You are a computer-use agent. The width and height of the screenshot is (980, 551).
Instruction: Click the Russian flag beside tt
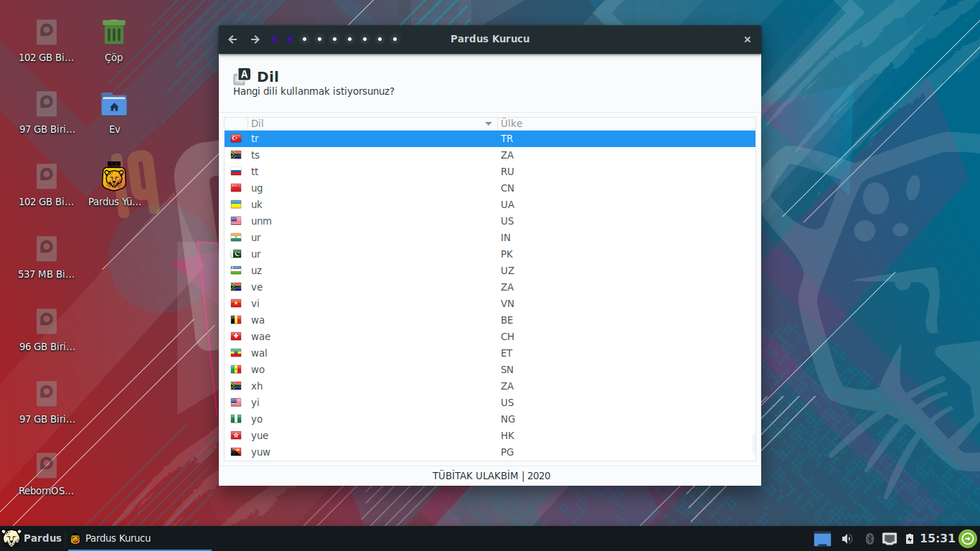click(236, 171)
